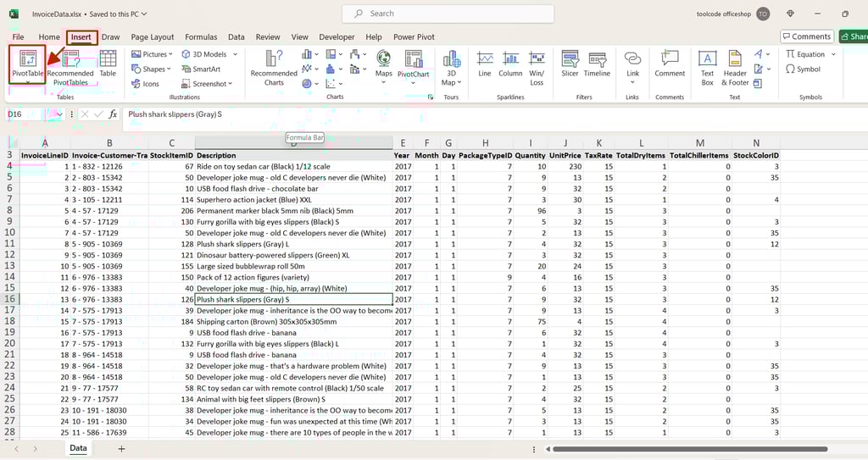Open Recommended PivotTables
Image resolution: width=868 pixels, height=460 pixels.
click(x=70, y=67)
